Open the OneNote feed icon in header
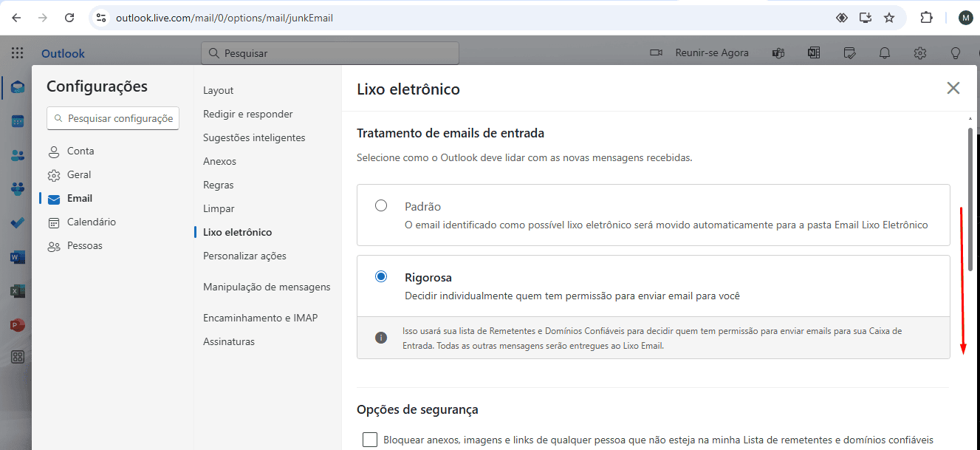This screenshot has height=450, width=980. 814,53
